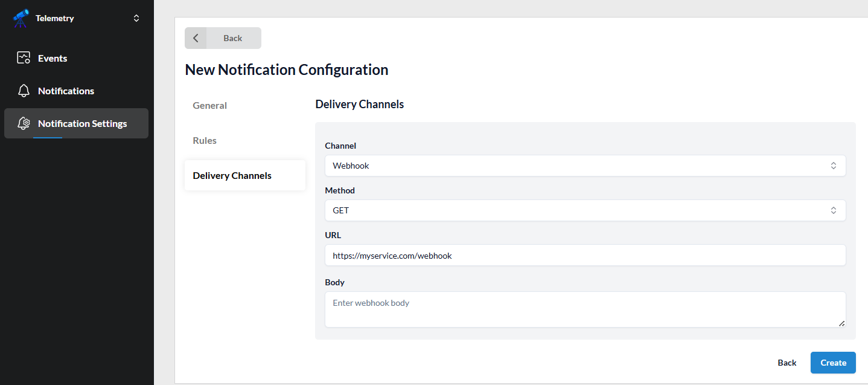
Task: Select the Delivery Channels step tab
Action: (232, 175)
